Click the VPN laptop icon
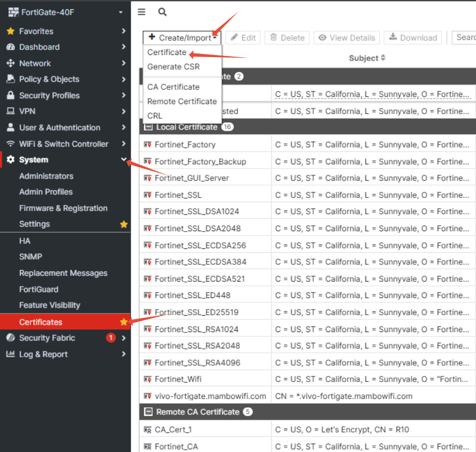This screenshot has height=452, width=476. pos(11,111)
